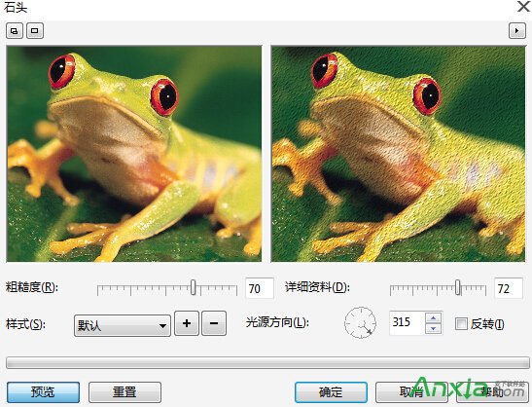The height and width of the screenshot is (407, 532).
Task: Click the 光源方向(L) label
Action: [x=277, y=322]
